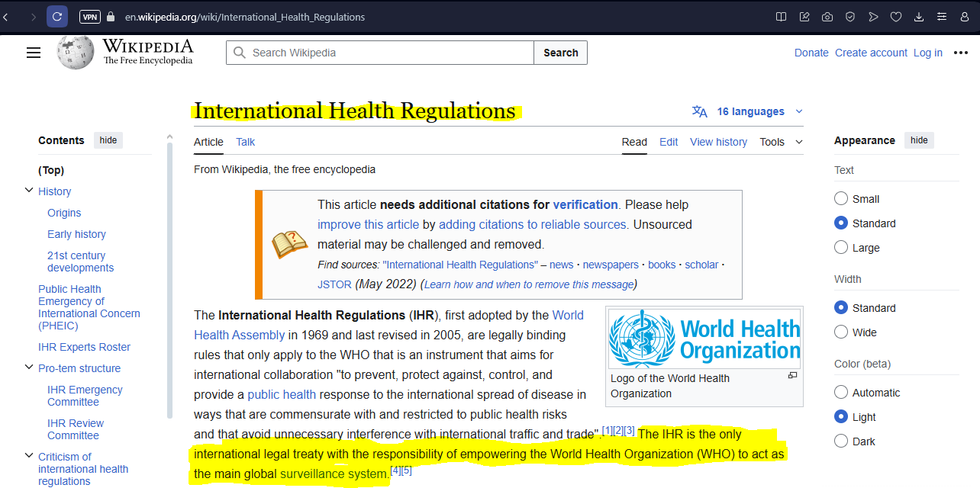980x488 pixels.
Task: Click the verification link in notice
Action: pyautogui.click(x=585, y=204)
